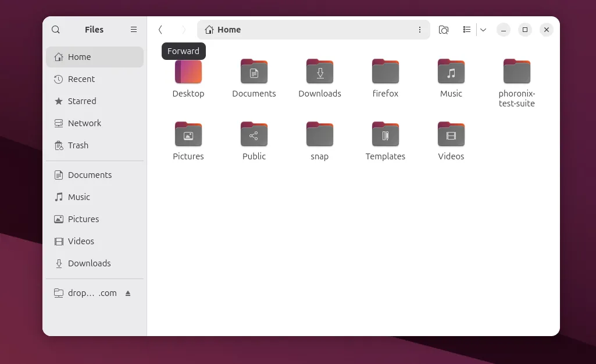This screenshot has height=364, width=596.
Task: Open the Trash location in sidebar
Action: click(x=78, y=145)
